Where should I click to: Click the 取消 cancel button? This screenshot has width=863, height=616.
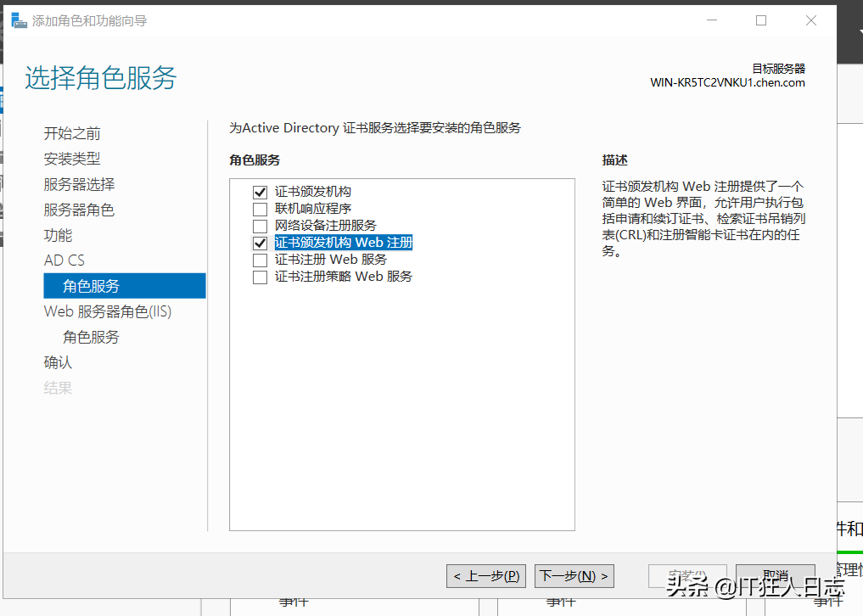tap(776, 576)
